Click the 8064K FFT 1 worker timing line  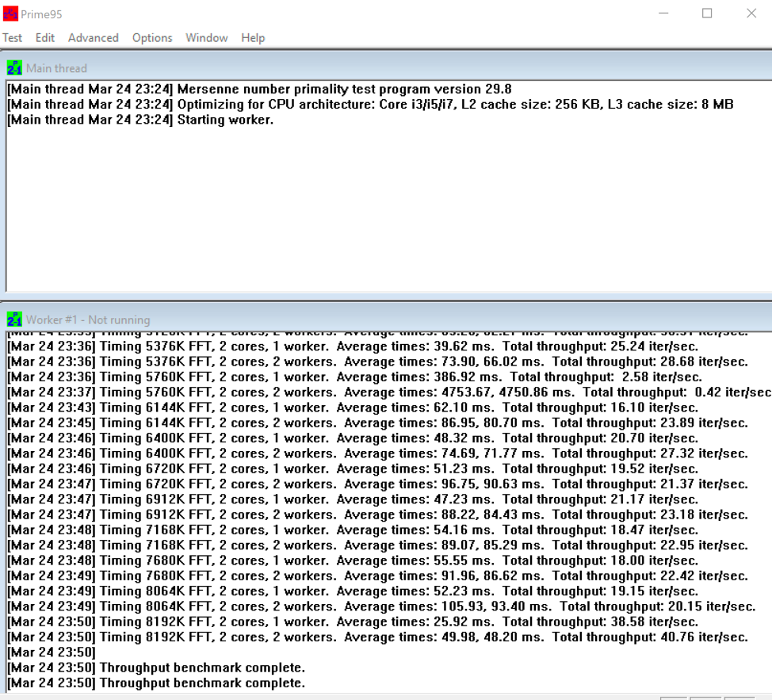[353, 591]
